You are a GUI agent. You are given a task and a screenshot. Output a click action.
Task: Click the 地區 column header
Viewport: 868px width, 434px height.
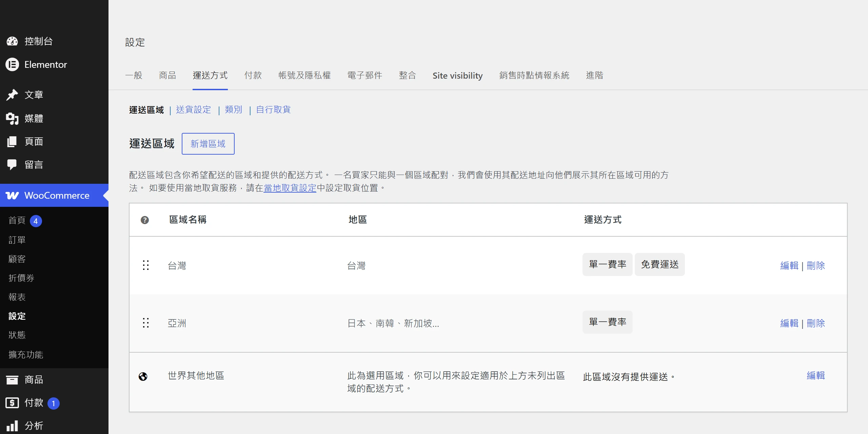pos(358,220)
